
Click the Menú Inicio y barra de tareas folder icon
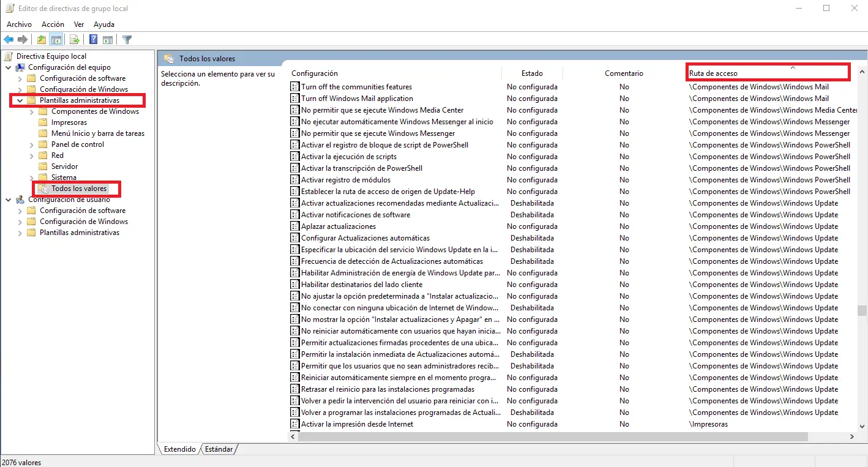coord(43,133)
